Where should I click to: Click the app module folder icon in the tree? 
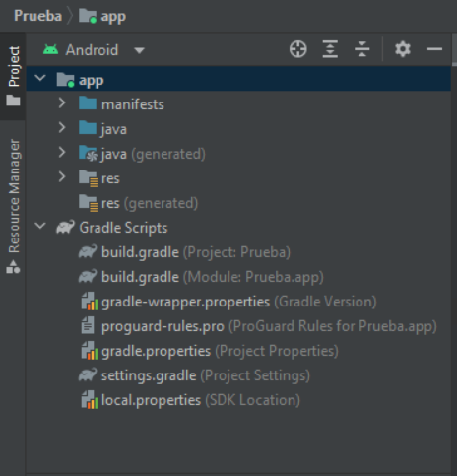[x=65, y=80]
